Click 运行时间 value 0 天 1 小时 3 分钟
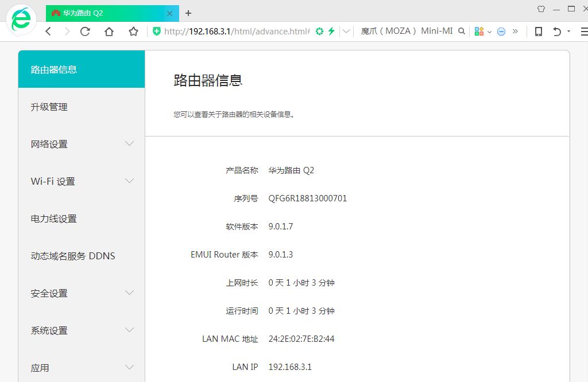This screenshot has width=588, height=382. click(301, 311)
